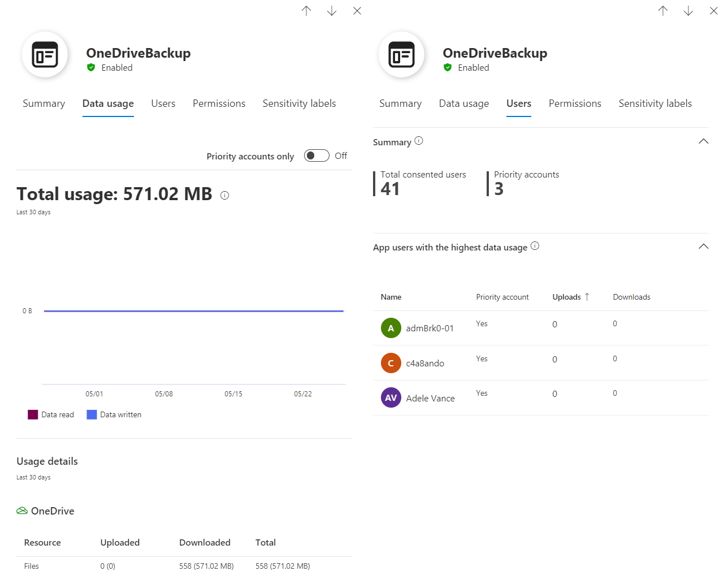The image size is (724, 588).
Task: Open Sensitivity labels tab in right panel
Action: coord(655,103)
